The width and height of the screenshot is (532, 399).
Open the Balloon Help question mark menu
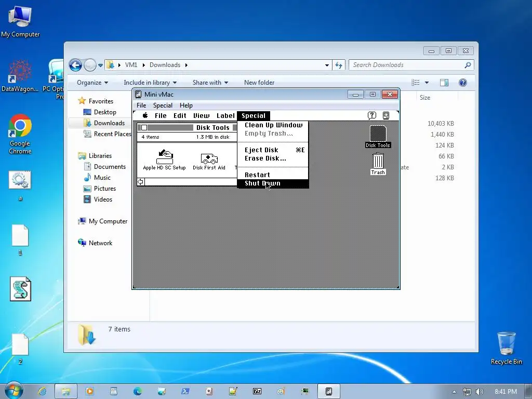(x=372, y=115)
